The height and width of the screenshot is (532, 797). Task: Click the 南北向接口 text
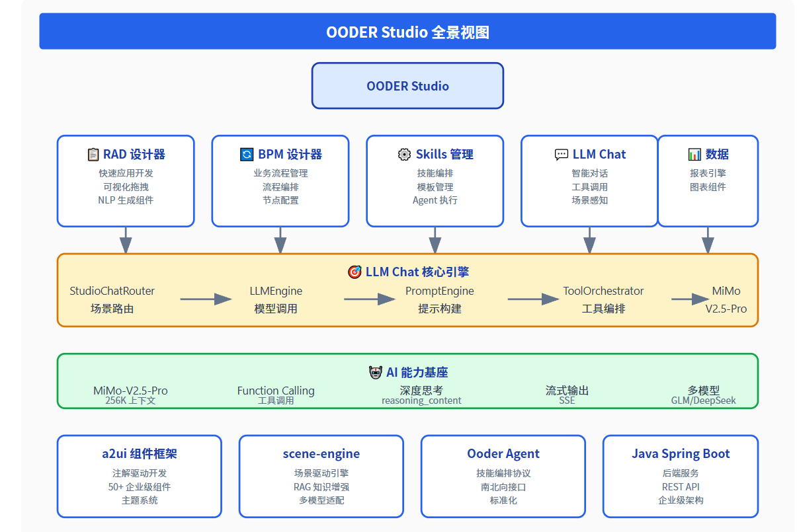pyautogui.click(x=503, y=487)
